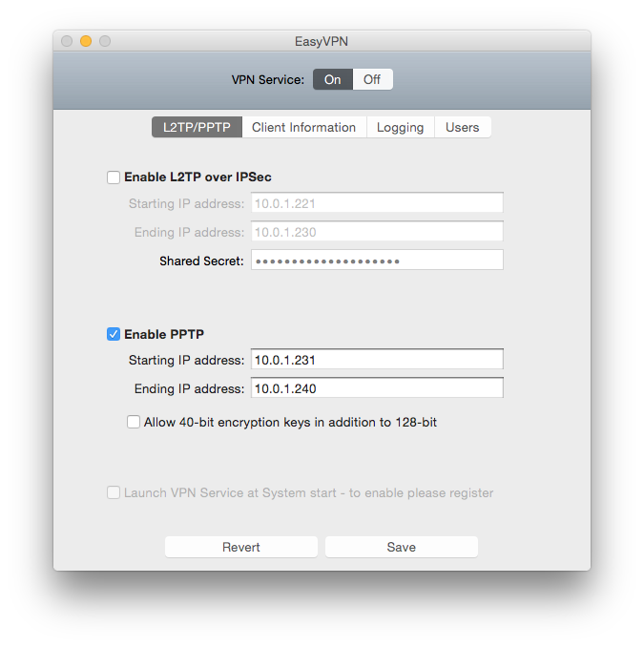Open the Users tab

click(463, 127)
